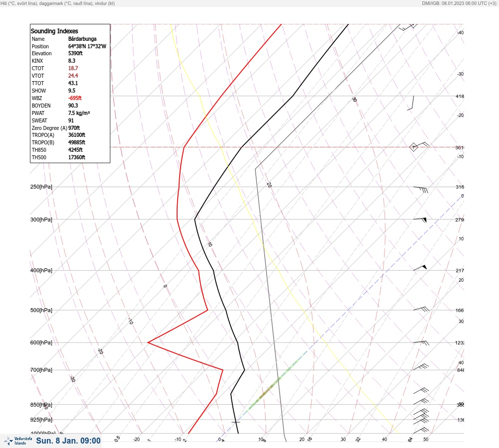Click the BOYDEN value 90.3
Screen dimensions: 499x448
73,106
